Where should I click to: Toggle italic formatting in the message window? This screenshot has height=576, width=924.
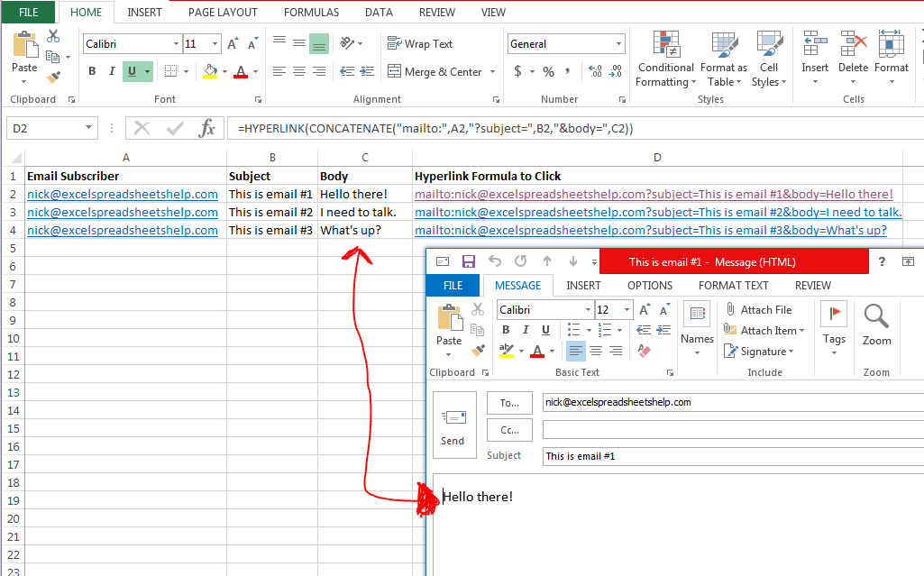click(x=526, y=329)
